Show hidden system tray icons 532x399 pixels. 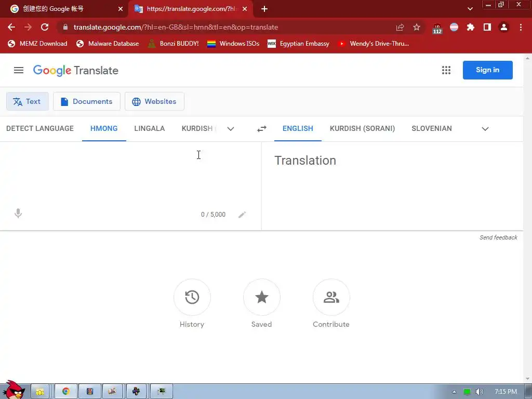point(454,392)
